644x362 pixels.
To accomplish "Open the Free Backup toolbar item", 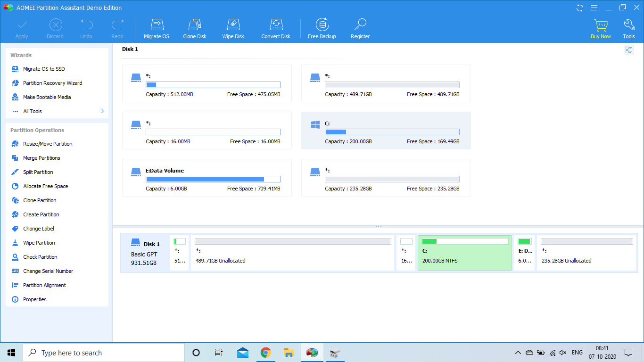I will (322, 29).
